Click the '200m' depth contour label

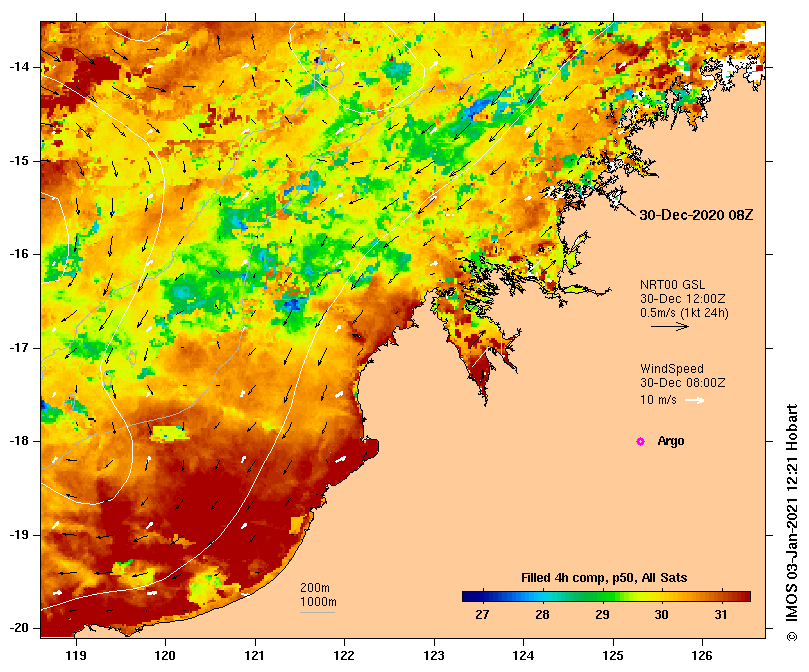point(315,588)
